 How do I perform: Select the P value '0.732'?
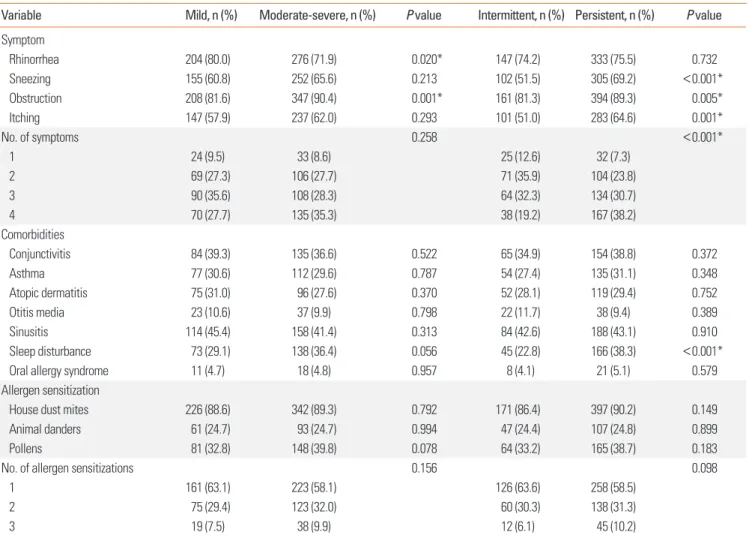705,59
